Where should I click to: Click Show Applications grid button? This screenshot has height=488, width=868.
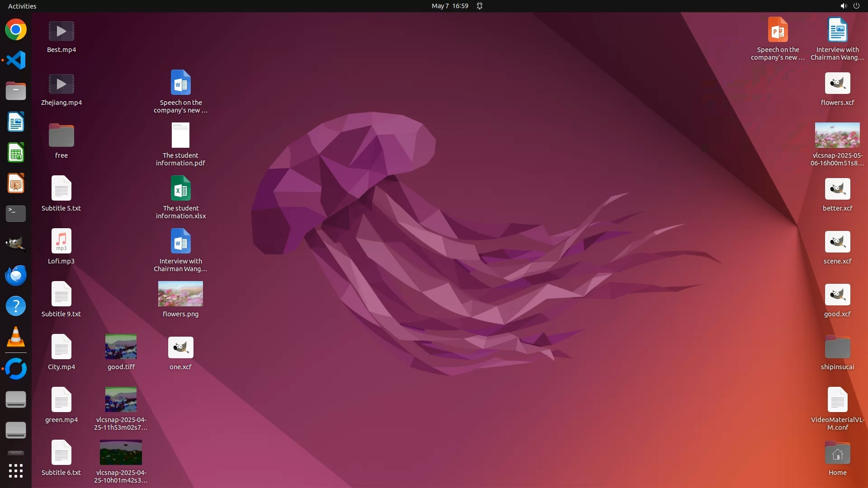(16, 471)
